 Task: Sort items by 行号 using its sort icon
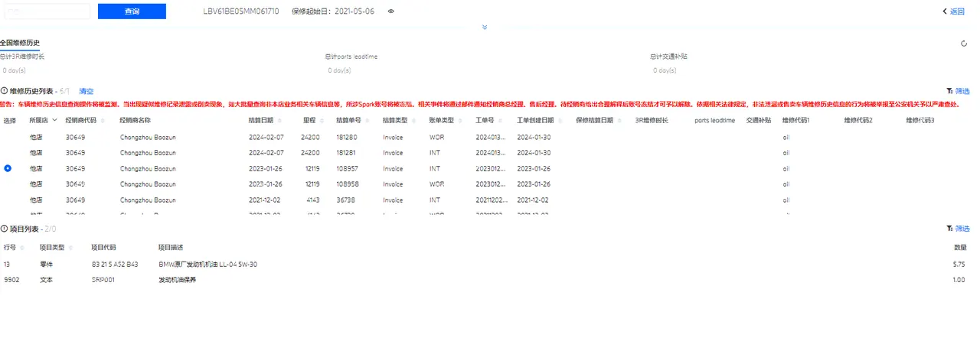point(22,248)
